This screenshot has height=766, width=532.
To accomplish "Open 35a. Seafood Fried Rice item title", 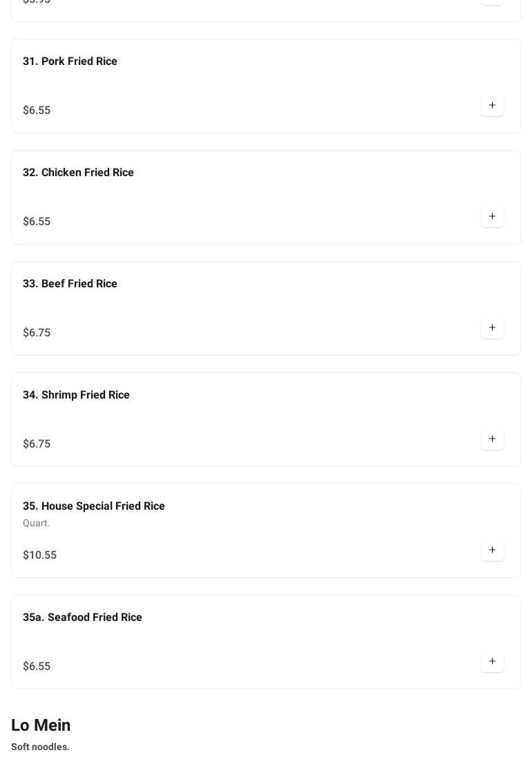I will click(x=82, y=617).
